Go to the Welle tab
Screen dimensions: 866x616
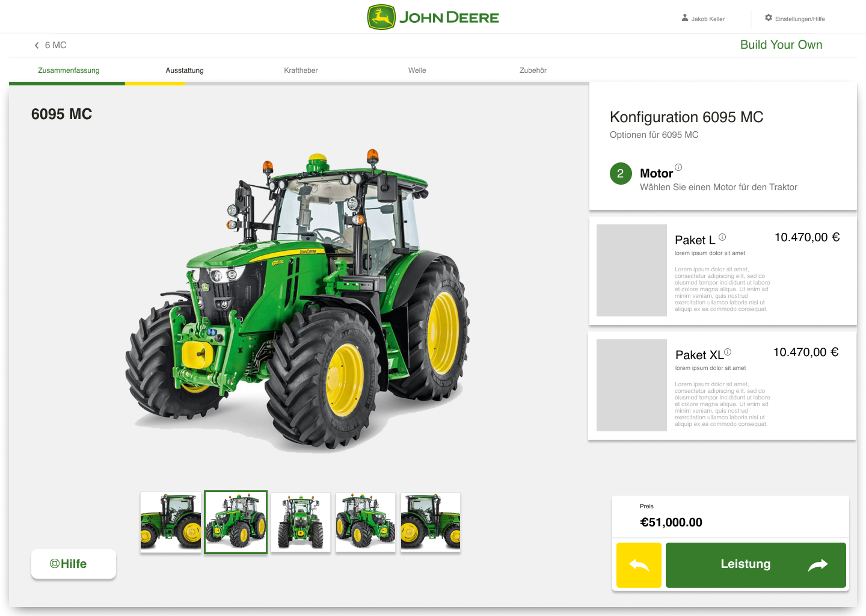point(417,70)
